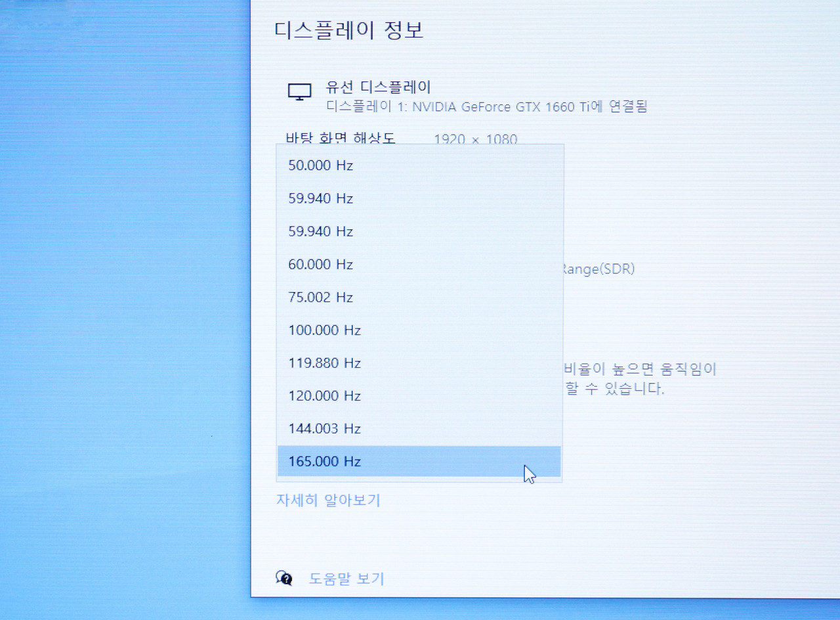The width and height of the screenshot is (840, 620).
Task: Select 60.000 Hz from the list
Action: click(321, 264)
